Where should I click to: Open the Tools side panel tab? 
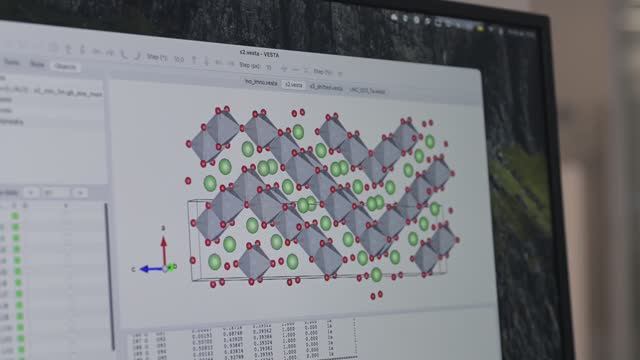(11, 62)
